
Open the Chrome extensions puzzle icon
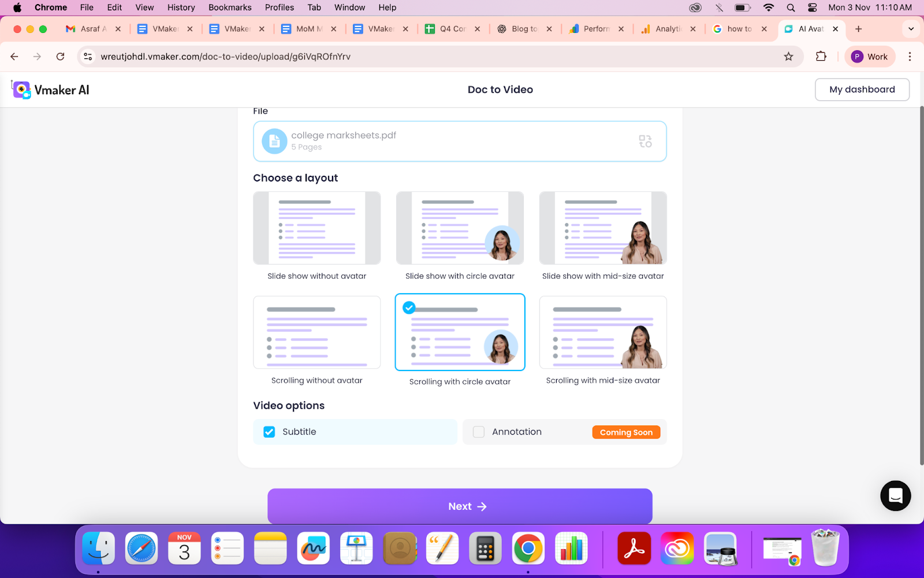click(x=821, y=56)
